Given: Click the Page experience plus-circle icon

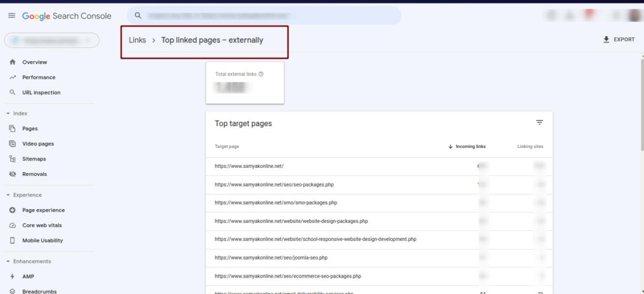Looking at the screenshot, I should 13,210.
